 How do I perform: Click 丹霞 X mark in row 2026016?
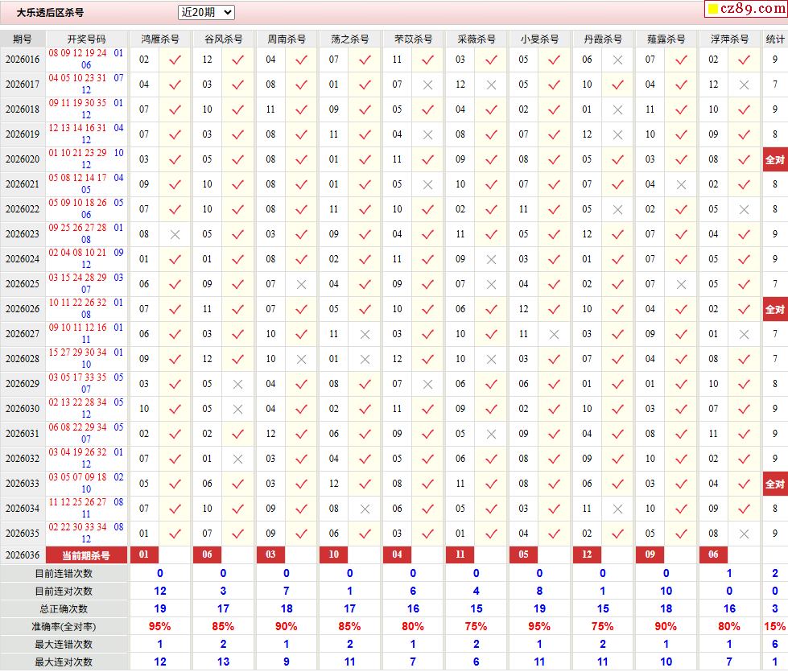[x=617, y=60]
